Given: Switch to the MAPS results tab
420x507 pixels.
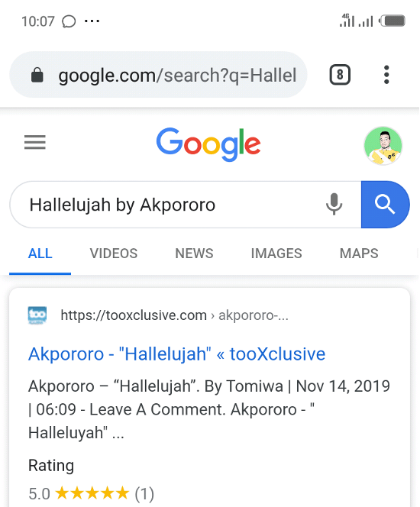Looking at the screenshot, I should 359,253.
